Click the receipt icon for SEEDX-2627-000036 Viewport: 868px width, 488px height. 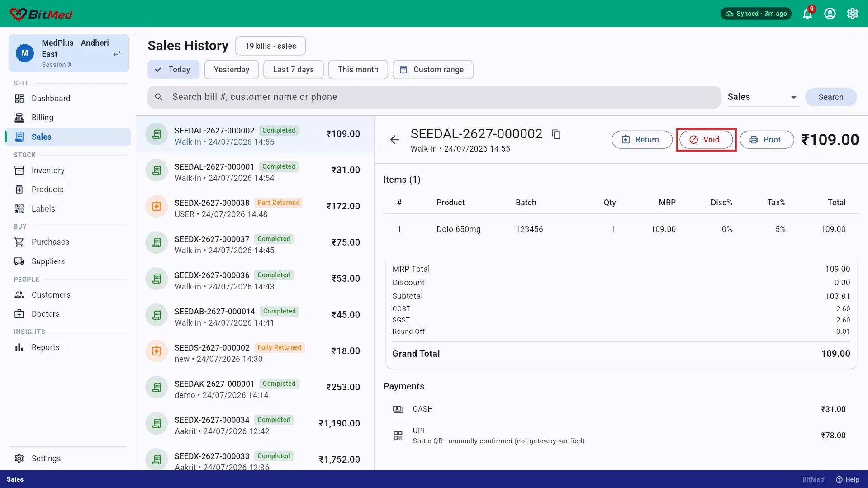click(157, 279)
